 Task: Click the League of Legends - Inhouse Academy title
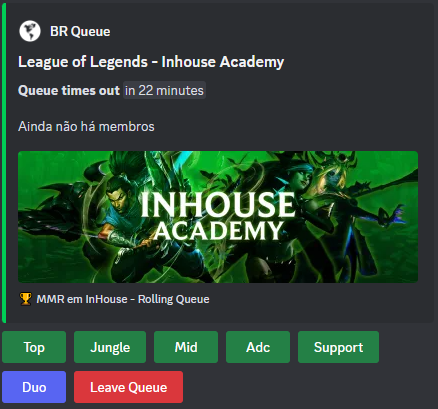[x=151, y=62]
